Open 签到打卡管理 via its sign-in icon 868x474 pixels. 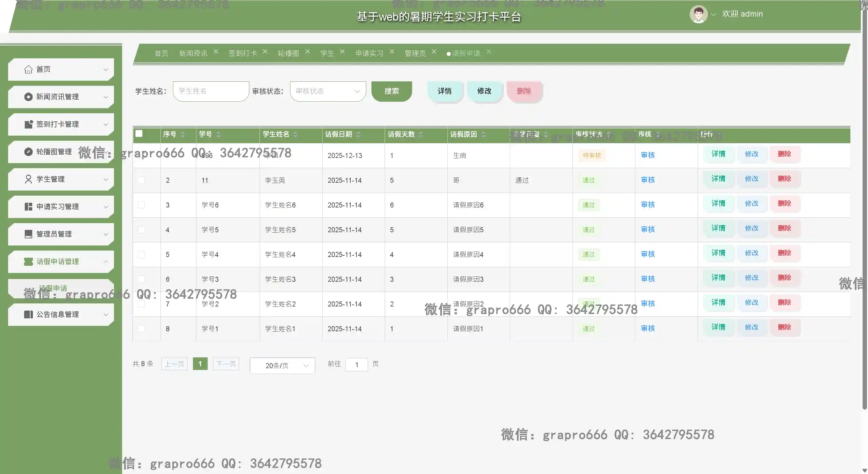click(x=28, y=124)
